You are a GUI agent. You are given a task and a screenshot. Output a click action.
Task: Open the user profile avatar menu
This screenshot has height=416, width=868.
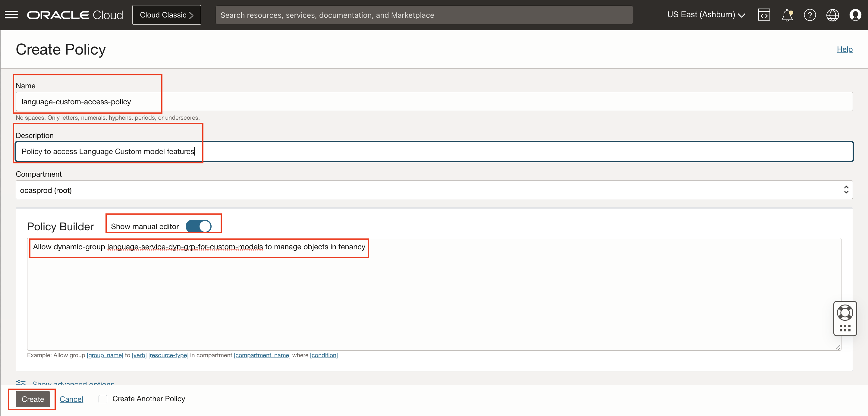pyautogui.click(x=855, y=15)
